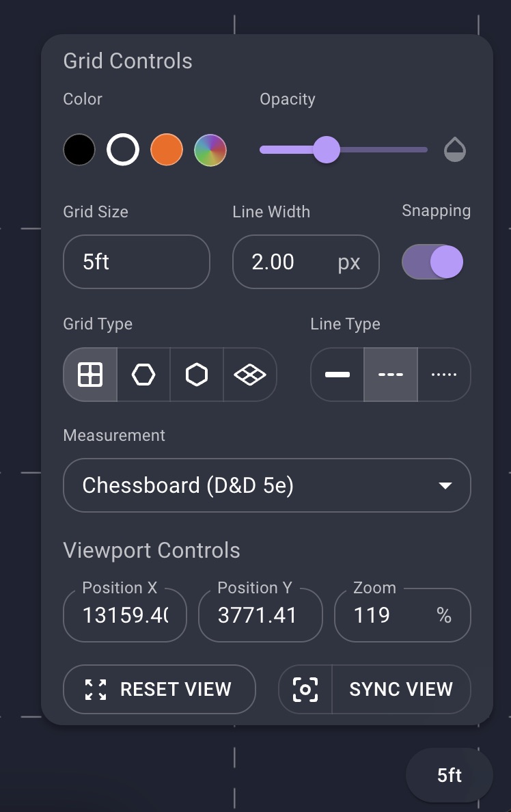Select the dashed line type
This screenshot has height=812, width=511.
pos(390,375)
